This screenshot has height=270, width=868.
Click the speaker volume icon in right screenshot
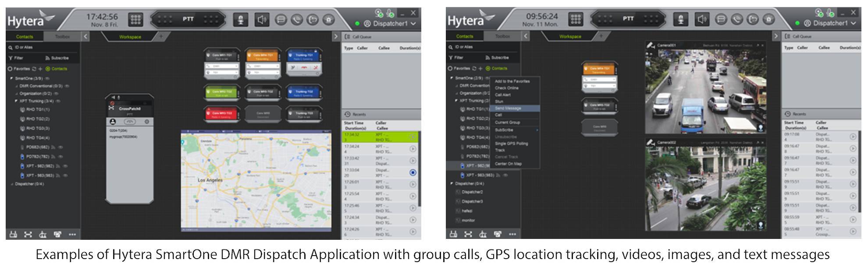click(x=702, y=19)
